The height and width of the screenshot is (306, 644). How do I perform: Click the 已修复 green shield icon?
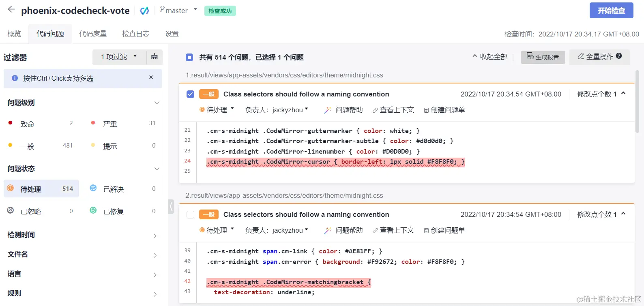coord(93,210)
